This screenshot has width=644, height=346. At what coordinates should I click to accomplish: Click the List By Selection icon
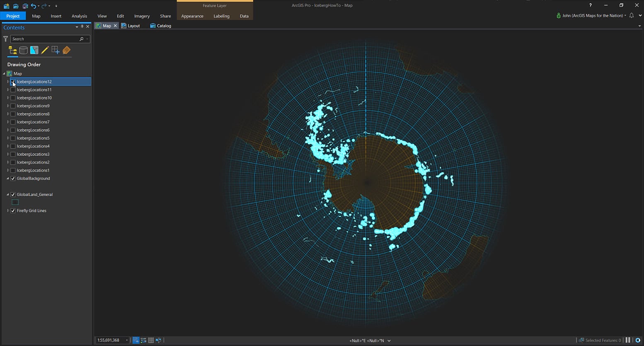click(34, 51)
